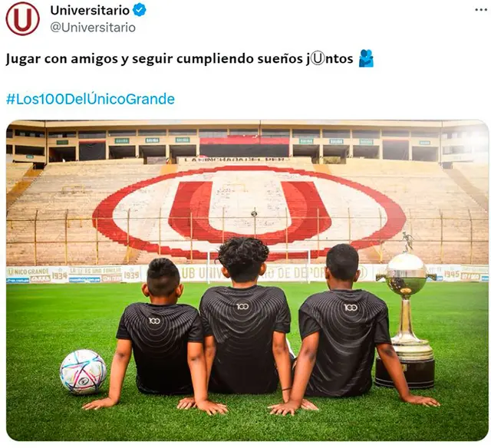Click the blue verified badge
Image resolution: width=491 pixels, height=448 pixels.
click(140, 10)
